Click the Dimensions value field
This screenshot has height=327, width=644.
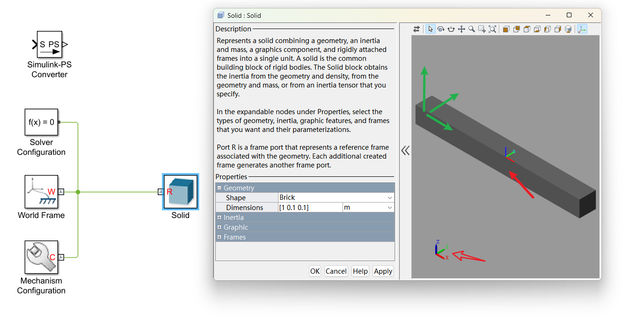(310, 208)
